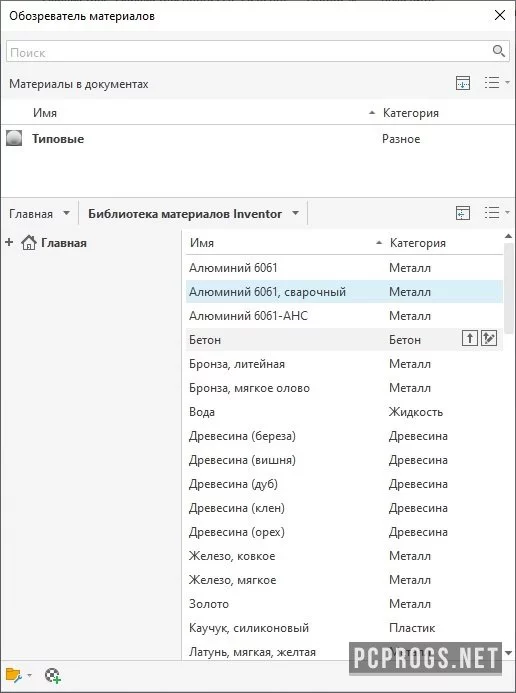Click the library list scrollbar thumb
The width and height of the screenshot is (516, 693).
point(508,288)
